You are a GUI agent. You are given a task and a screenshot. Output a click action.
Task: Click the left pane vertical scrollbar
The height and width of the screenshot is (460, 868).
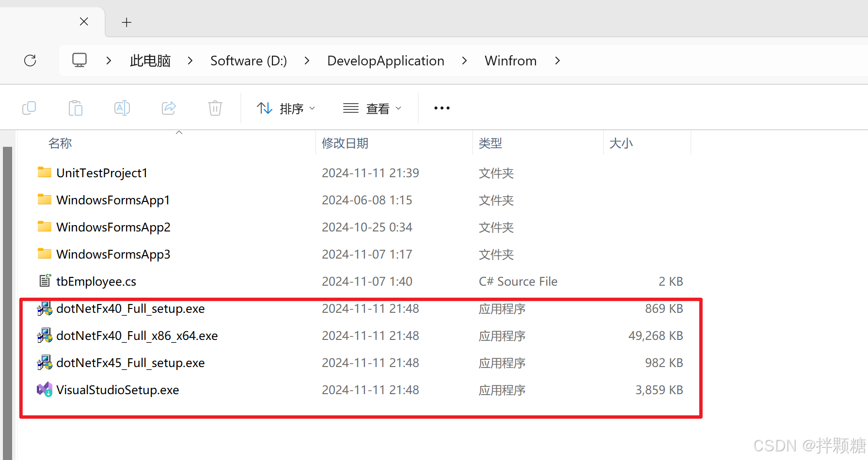pyautogui.click(x=7, y=303)
